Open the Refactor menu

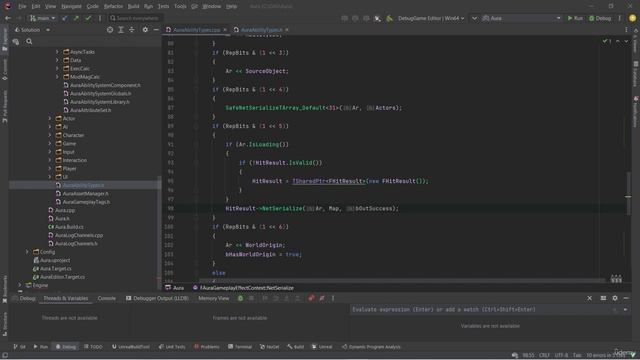point(113,7)
